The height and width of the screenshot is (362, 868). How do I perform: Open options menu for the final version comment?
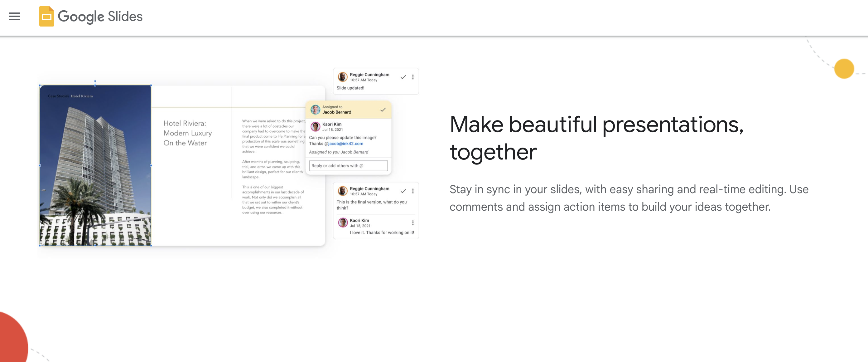(x=413, y=191)
